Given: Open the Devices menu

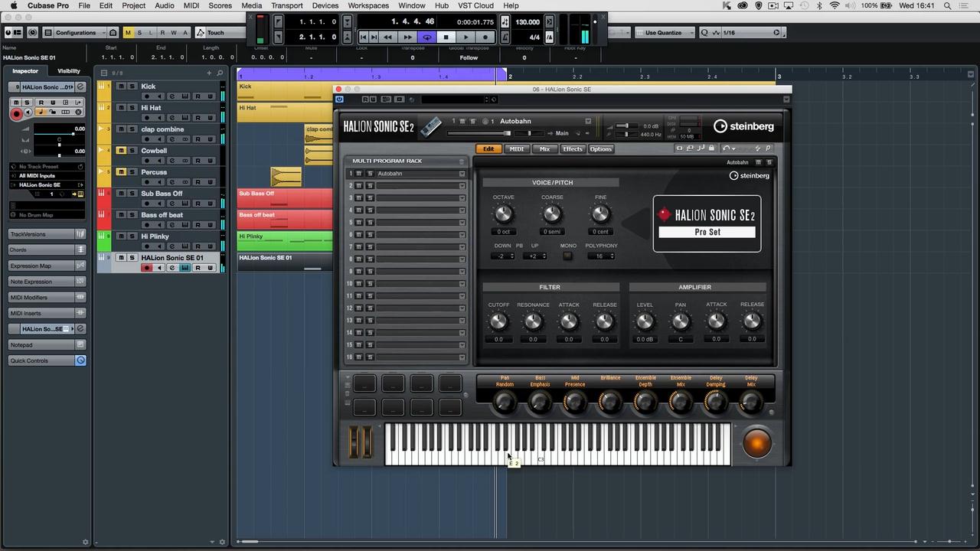Looking at the screenshot, I should pos(325,5).
